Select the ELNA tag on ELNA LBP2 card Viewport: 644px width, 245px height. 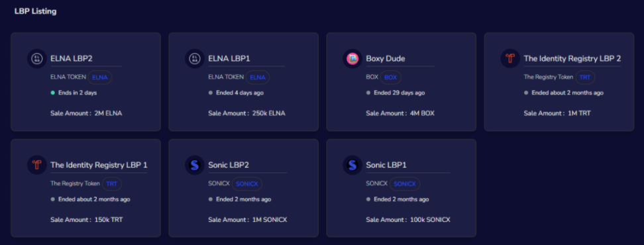tap(100, 77)
